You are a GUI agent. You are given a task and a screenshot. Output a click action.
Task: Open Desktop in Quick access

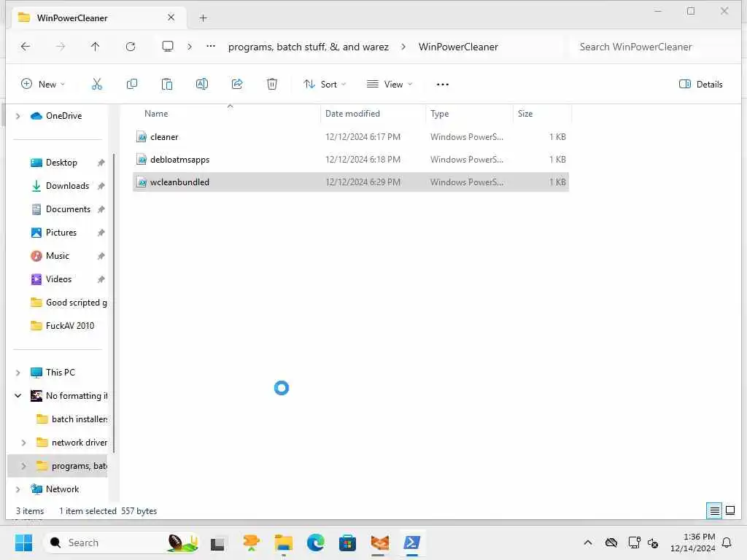coord(61,163)
